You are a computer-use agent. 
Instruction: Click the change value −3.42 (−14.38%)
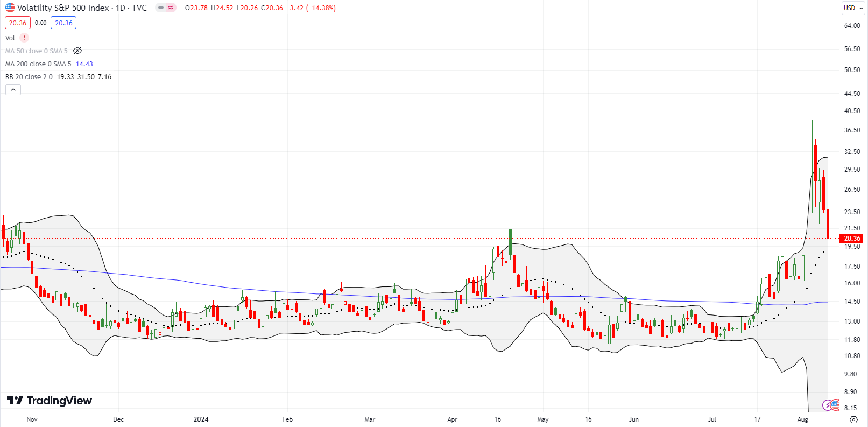(311, 8)
